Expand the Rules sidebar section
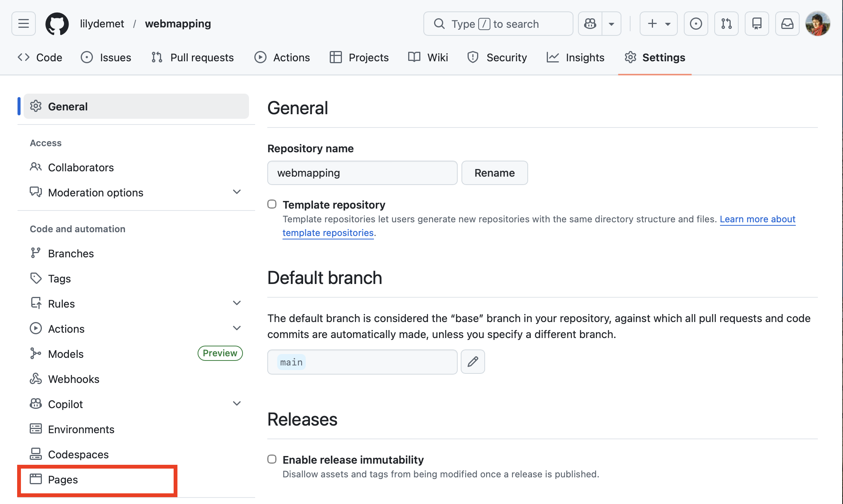The height and width of the screenshot is (504, 843). [236, 303]
